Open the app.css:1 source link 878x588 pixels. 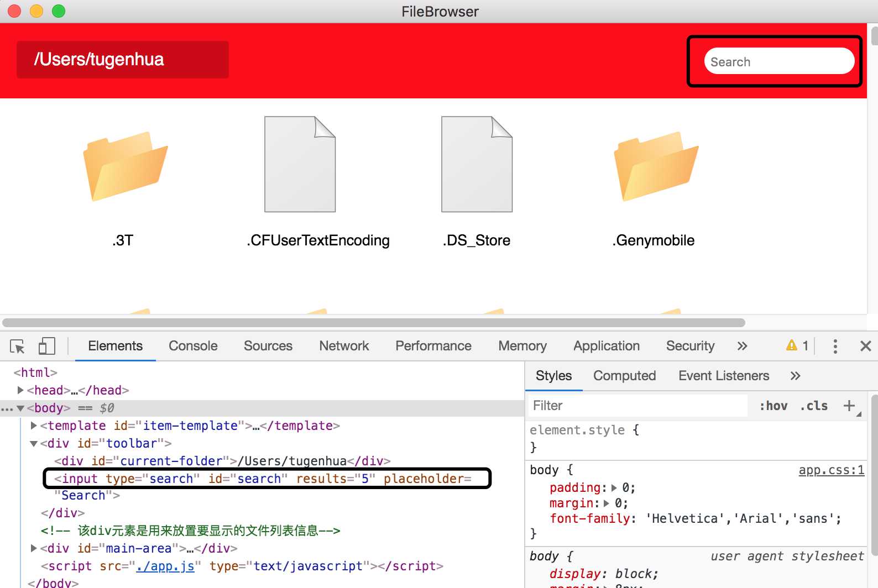coord(831,470)
